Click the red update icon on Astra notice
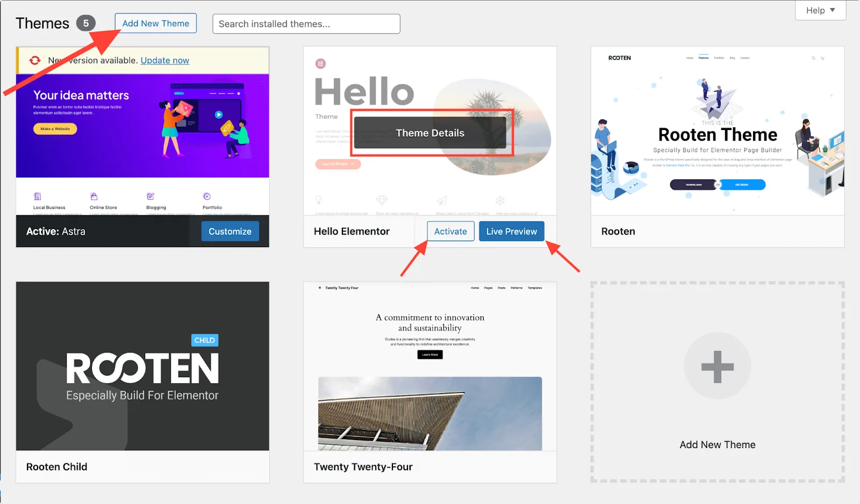The width and height of the screenshot is (860, 504). pyautogui.click(x=35, y=60)
